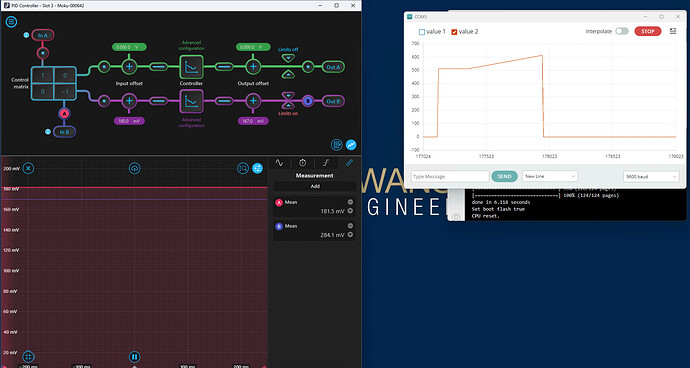690x368 pixels.
Task: Click the zoom magnifier icon on the plot
Action: click(243, 168)
